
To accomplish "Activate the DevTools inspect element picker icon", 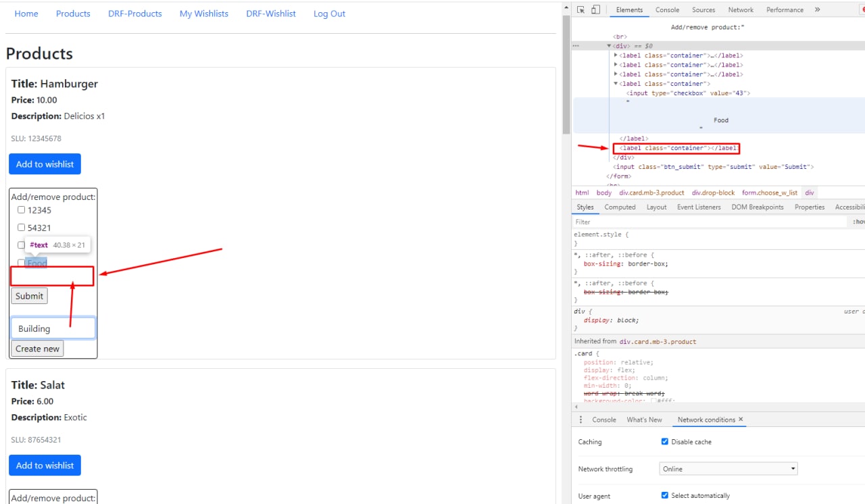I will pos(580,10).
